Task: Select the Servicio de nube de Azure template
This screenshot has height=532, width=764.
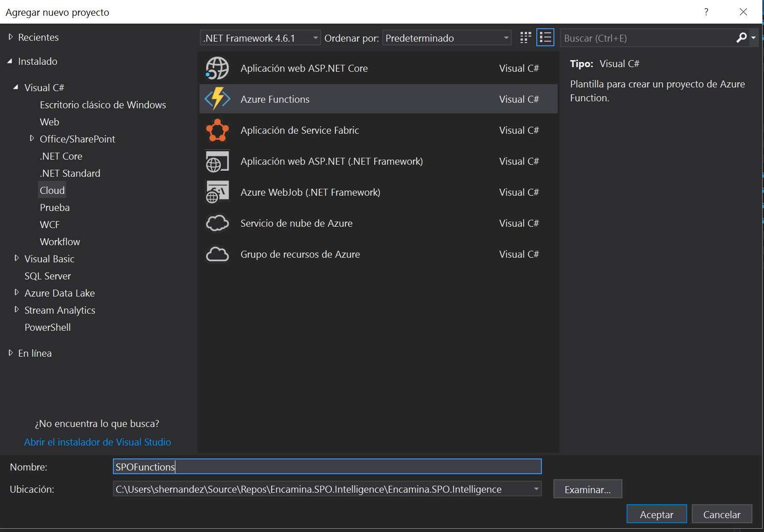Action: tap(296, 223)
